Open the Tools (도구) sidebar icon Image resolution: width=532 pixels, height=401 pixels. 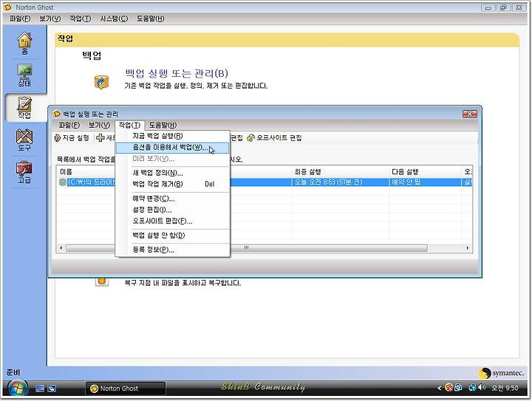24,140
